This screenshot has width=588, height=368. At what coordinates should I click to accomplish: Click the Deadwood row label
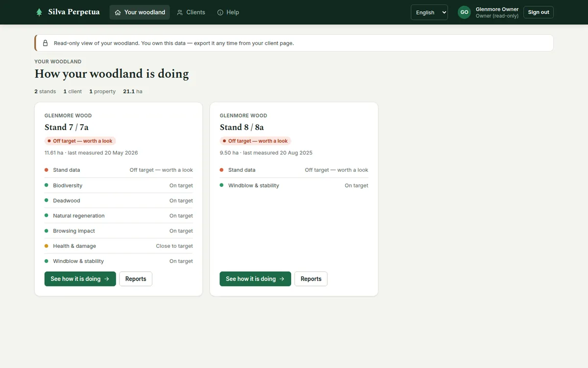point(67,201)
